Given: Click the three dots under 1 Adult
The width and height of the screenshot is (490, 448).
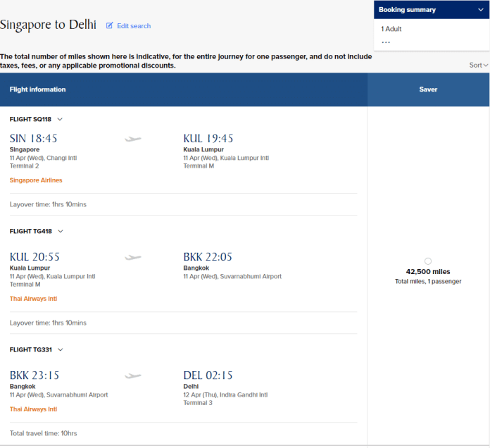Looking at the screenshot, I should pos(386,42).
